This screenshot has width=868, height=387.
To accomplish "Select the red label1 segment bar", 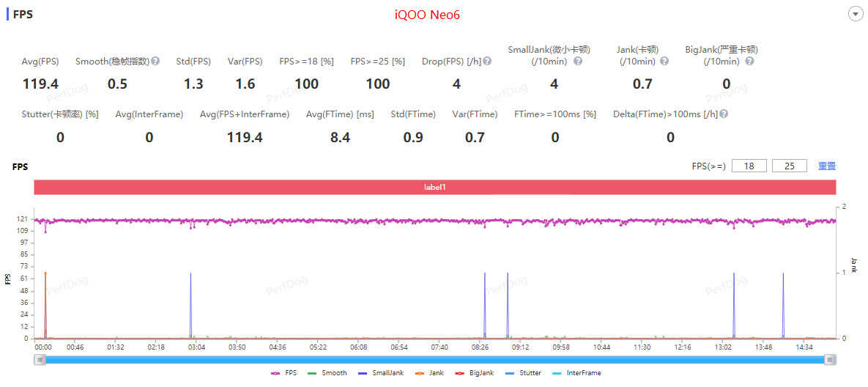I will tap(434, 187).
